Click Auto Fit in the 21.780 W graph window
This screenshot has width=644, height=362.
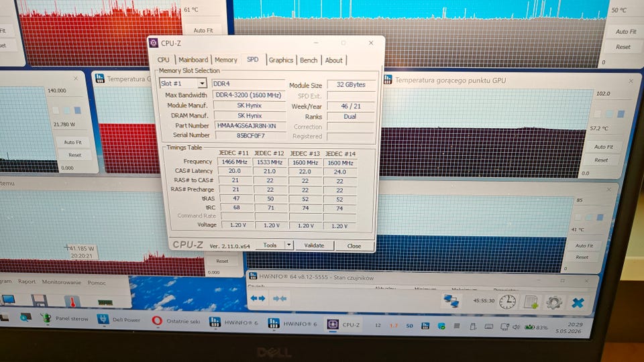pyautogui.click(x=72, y=142)
